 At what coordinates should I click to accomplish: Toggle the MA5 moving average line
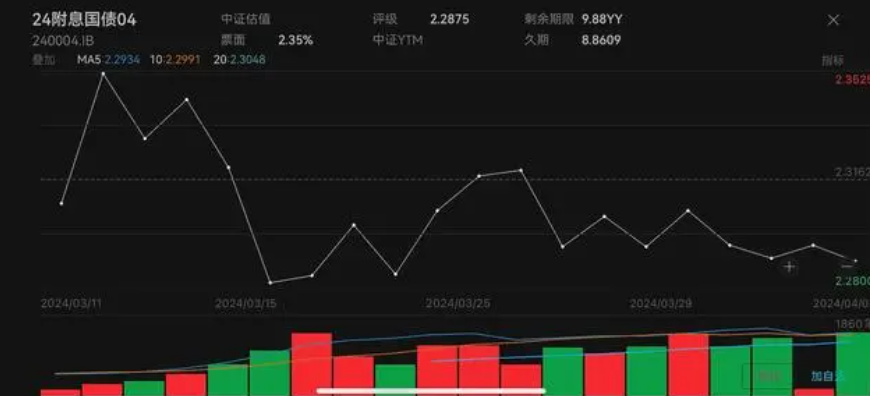[109, 60]
